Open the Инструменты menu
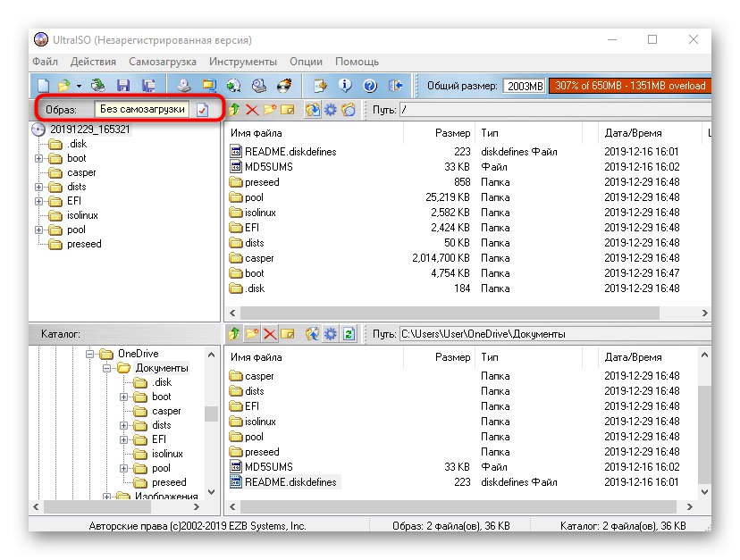The width and height of the screenshot is (740, 560). tap(243, 62)
